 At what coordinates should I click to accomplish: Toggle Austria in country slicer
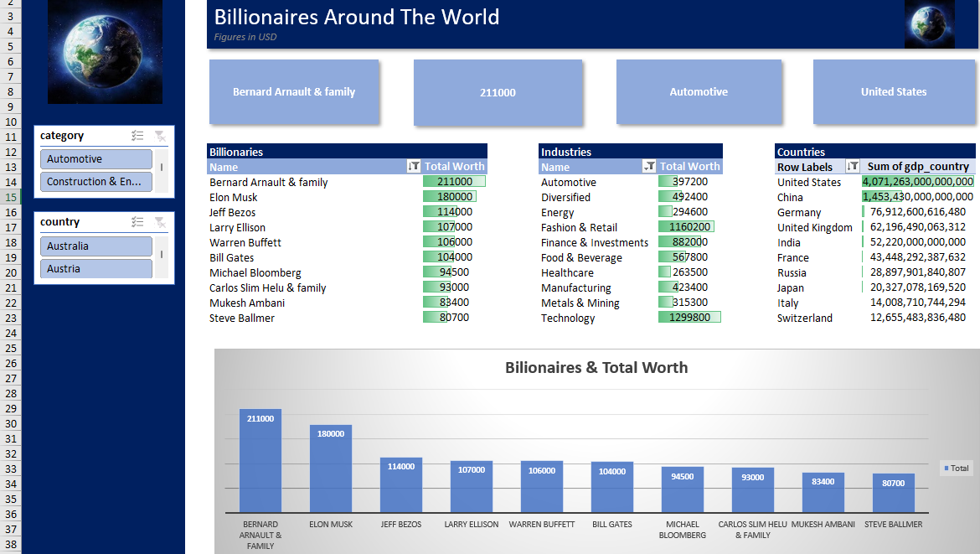95,268
